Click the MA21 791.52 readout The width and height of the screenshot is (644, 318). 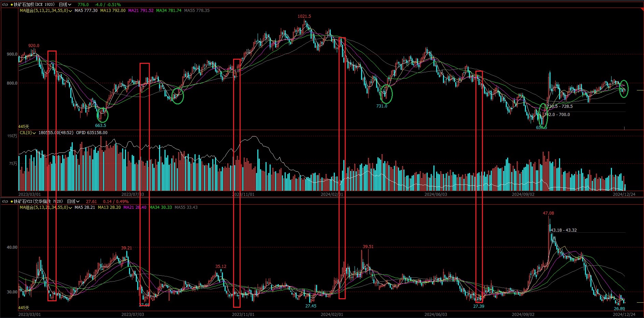(x=141, y=11)
